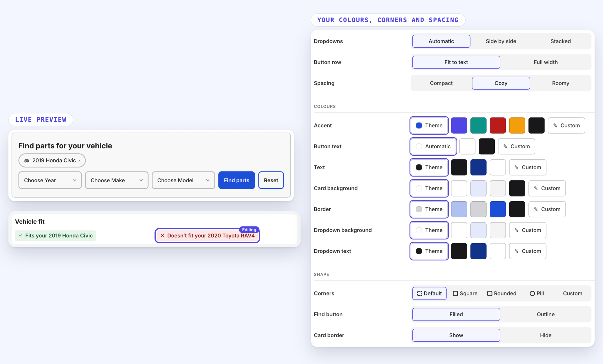Pick the black Card background swatch
This screenshot has height=364, width=603.
pyautogui.click(x=517, y=188)
